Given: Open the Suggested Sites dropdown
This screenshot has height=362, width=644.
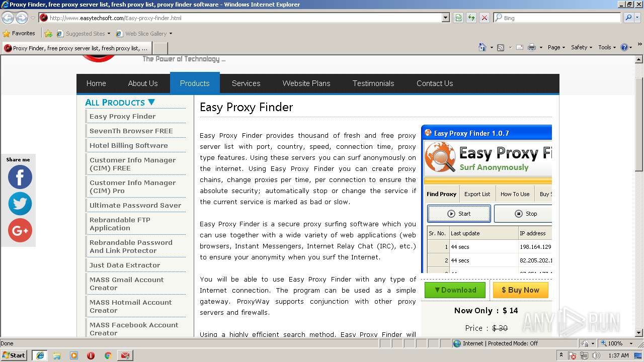Looking at the screenshot, I should click(x=84, y=34).
